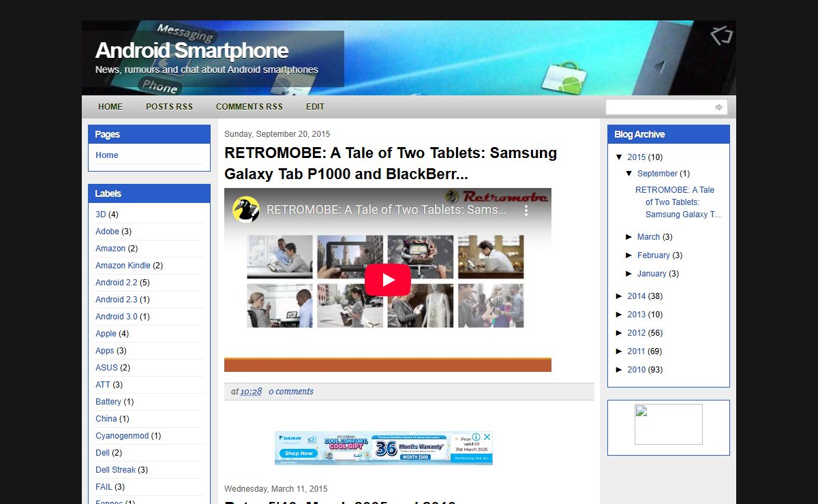Open the YouTube video options menu
This screenshot has width=818, height=504.
tap(526, 210)
